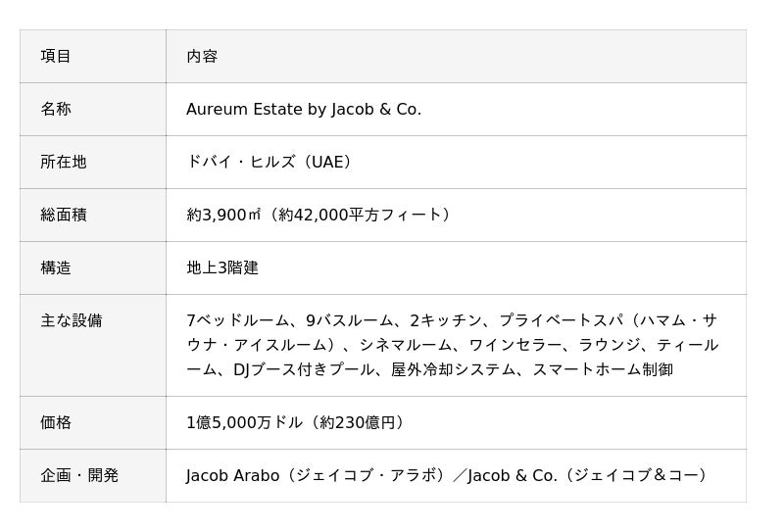The width and height of the screenshot is (784, 532).
Task: Click the 7ベッドルーム text in the facilities cell
Action: click(x=238, y=320)
